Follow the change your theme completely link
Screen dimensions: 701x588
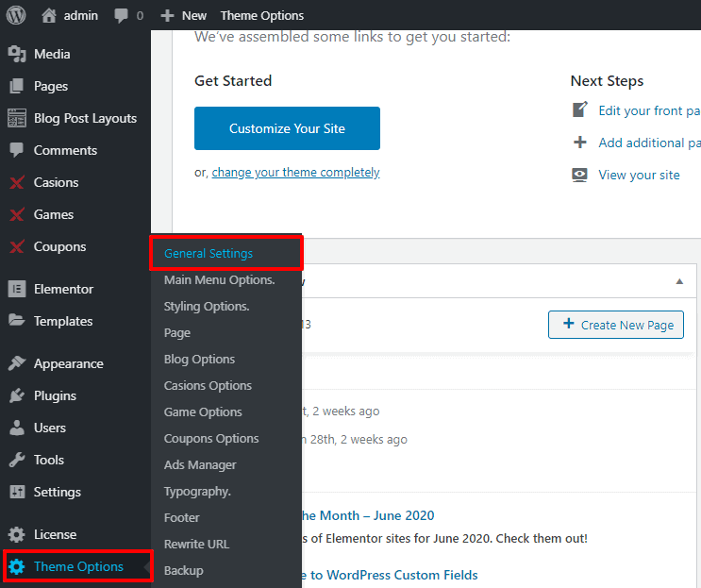pyautogui.click(x=295, y=172)
